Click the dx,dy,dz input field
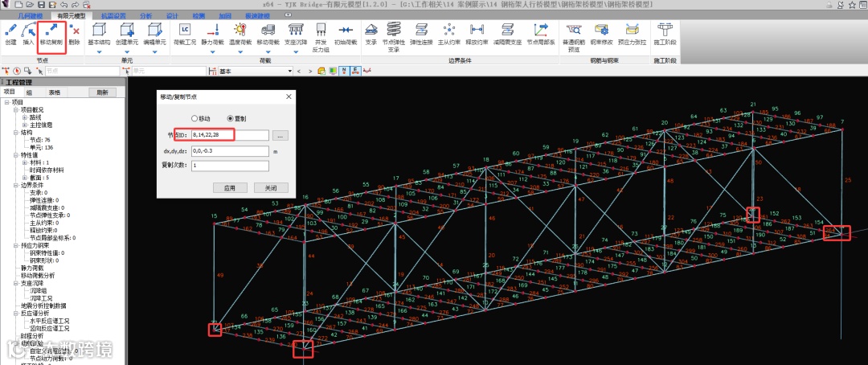 [230, 150]
